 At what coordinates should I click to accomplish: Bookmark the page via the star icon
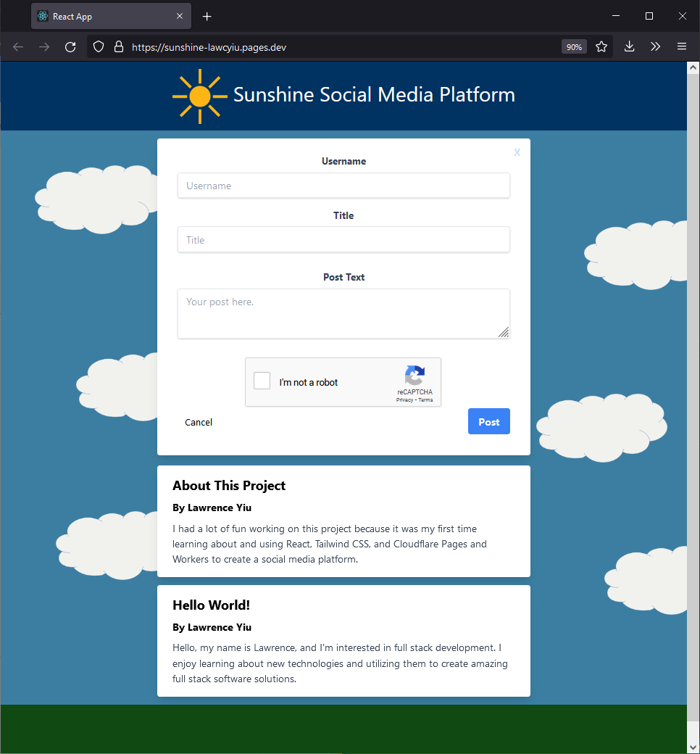click(x=601, y=46)
